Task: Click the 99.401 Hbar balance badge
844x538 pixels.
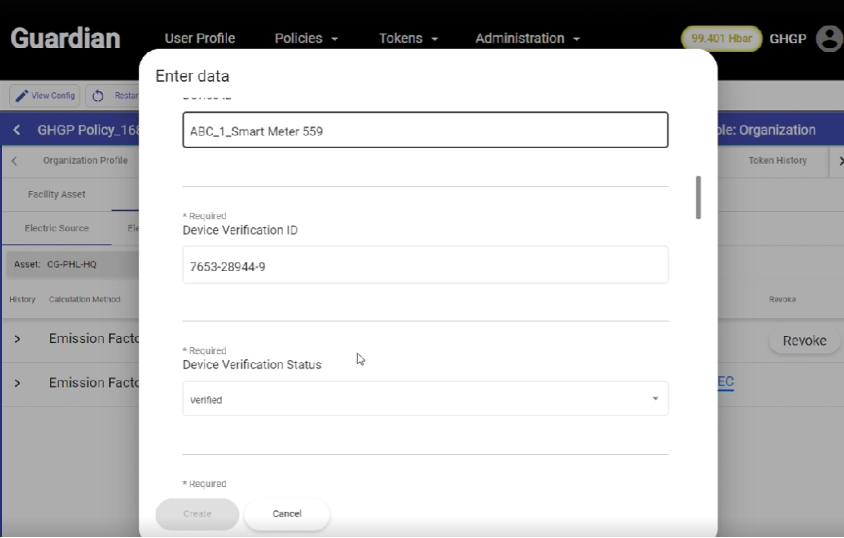Action: (x=721, y=39)
